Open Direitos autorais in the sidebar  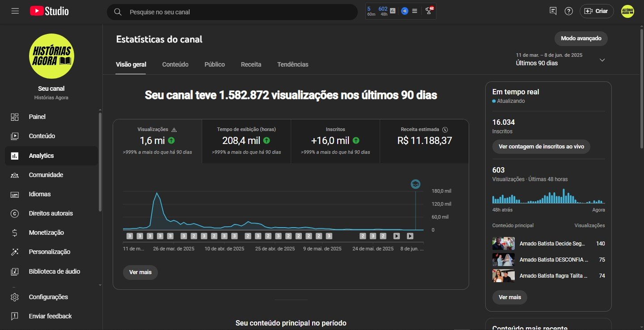coord(51,213)
